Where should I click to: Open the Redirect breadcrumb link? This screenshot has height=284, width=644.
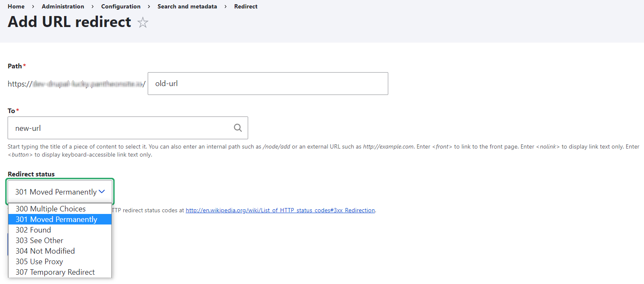(246, 6)
